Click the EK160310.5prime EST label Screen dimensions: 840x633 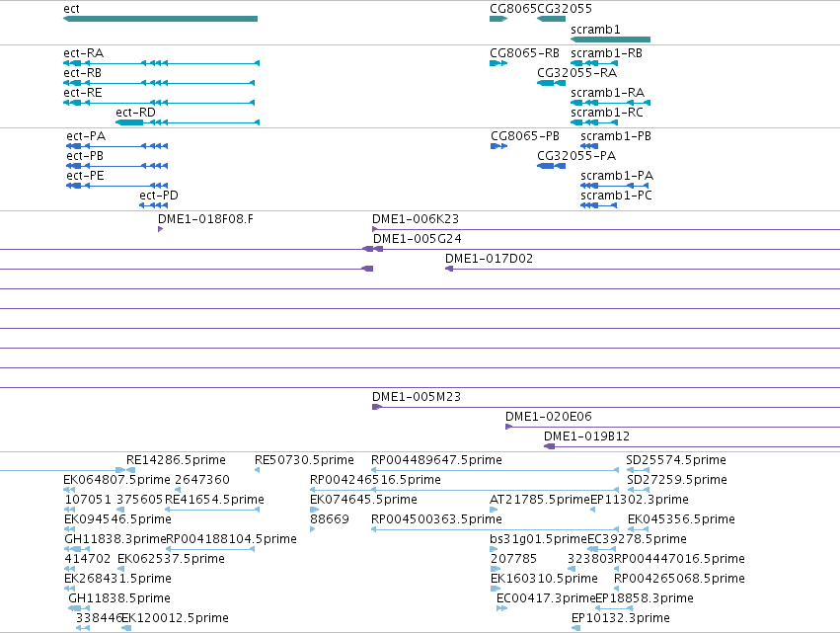point(544,580)
